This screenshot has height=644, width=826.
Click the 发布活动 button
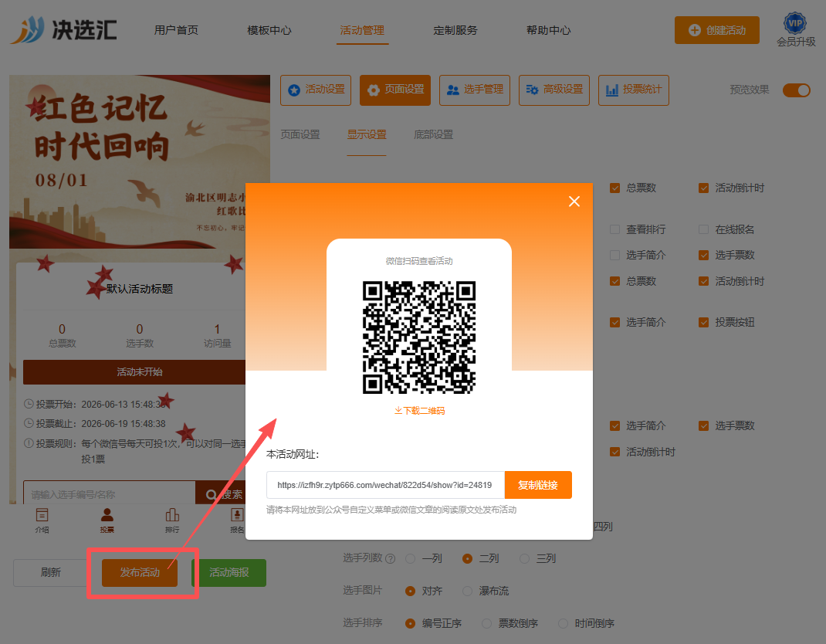140,572
